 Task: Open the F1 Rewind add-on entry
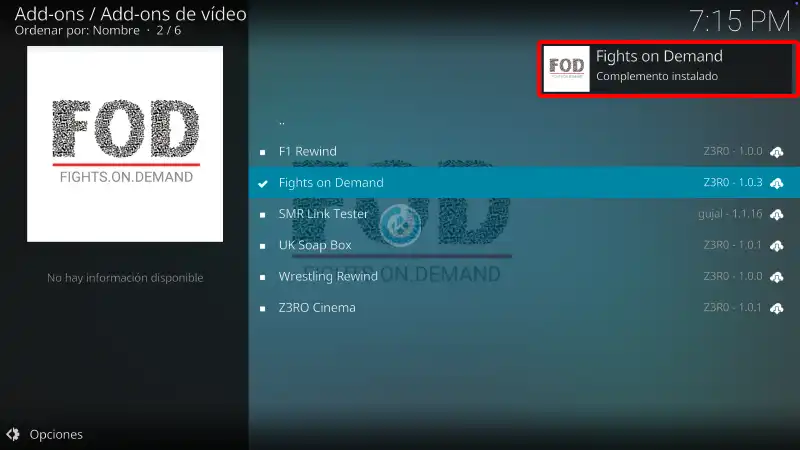click(x=524, y=152)
